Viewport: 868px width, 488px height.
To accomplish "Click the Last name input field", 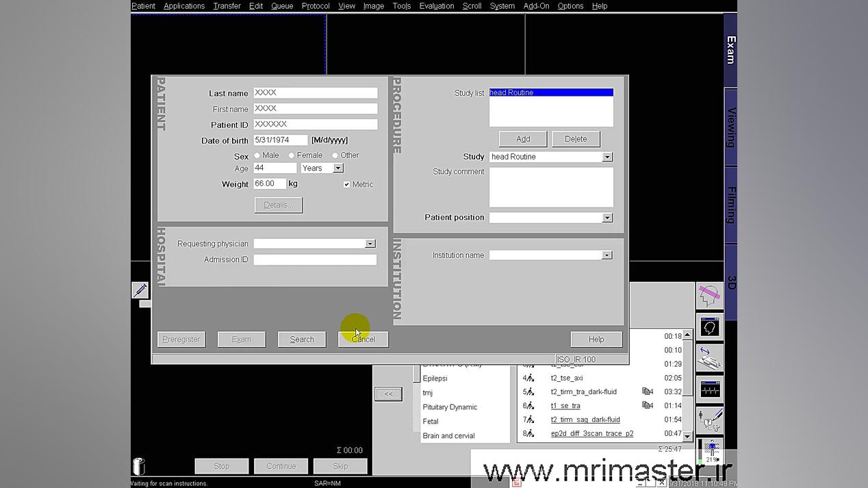I will pos(316,92).
